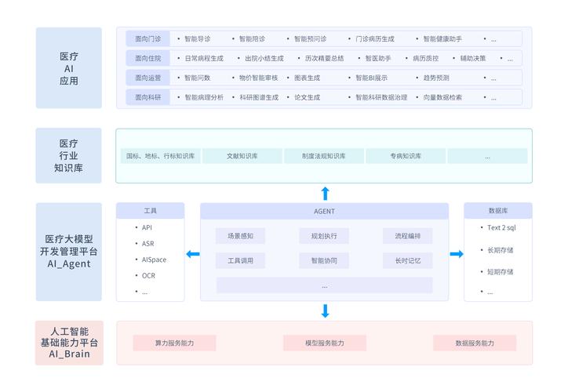The height and width of the screenshot is (392, 568).
Task: Click the right arrow pointing to 数据库 panel
Action: [x=457, y=254]
